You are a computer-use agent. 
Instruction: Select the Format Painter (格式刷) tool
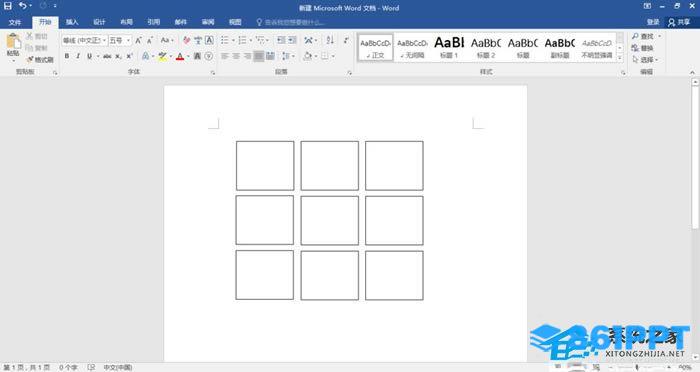point(40,59)
